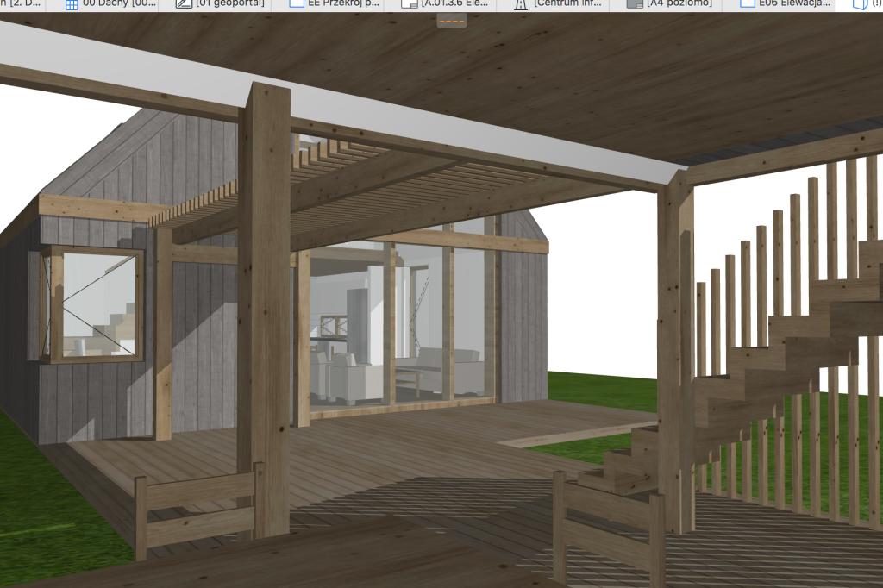Click the master layout icon on A4 poziomo tab

pyautogui.click(x=635, y=4)
